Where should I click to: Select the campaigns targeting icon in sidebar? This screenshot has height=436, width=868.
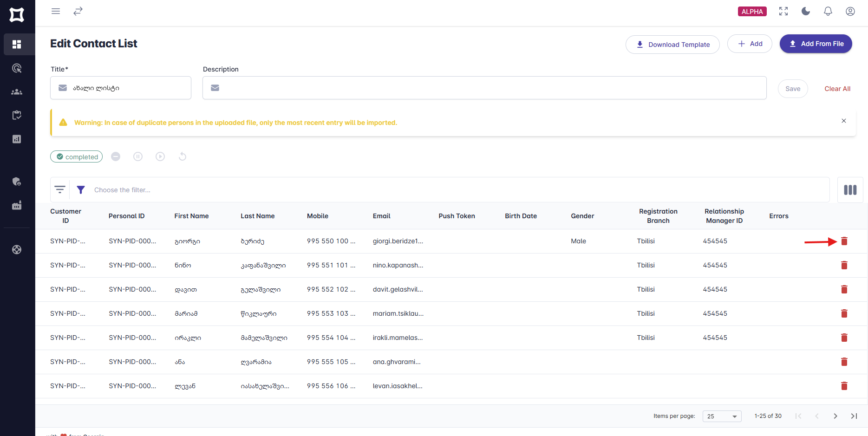[x=17, y=68]
